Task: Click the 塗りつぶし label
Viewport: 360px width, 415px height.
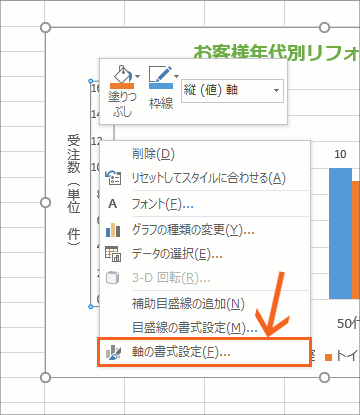Action: (122, 104)
